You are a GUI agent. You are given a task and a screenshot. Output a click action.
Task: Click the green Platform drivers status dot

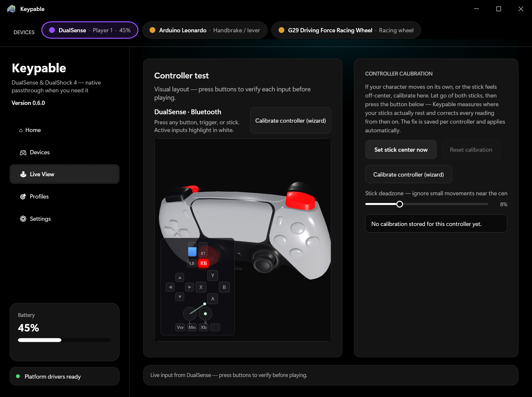tap(18, 376)
